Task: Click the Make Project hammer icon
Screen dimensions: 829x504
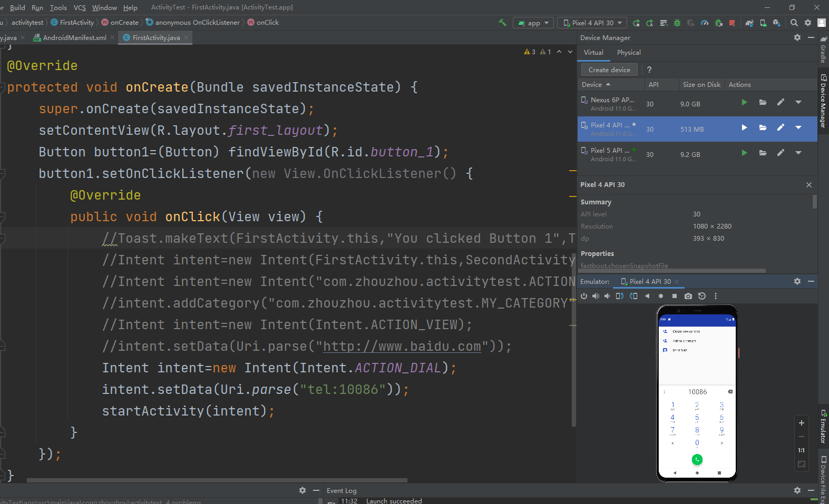Action: click(x=502, y=23)
